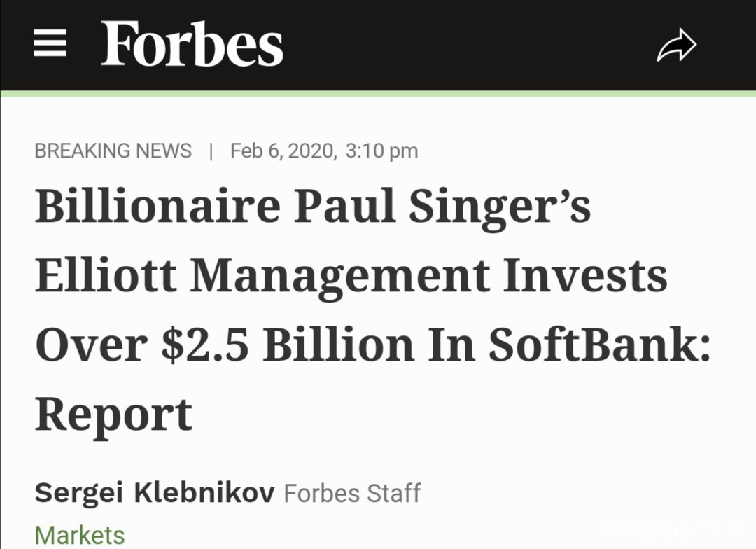This screenshot has width=756, height=549.
Task: Click the word "Report" in the headline
Action: pyautogui.click(x=113, y=413)
